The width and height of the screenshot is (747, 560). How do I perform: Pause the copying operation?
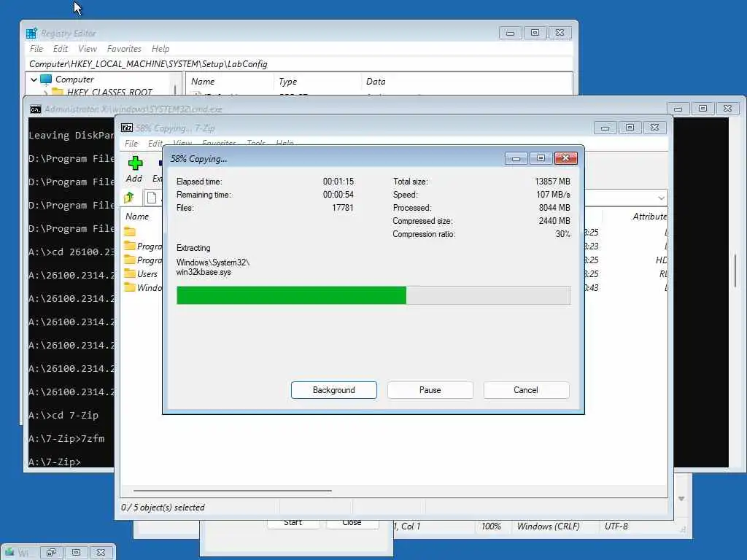430,390
